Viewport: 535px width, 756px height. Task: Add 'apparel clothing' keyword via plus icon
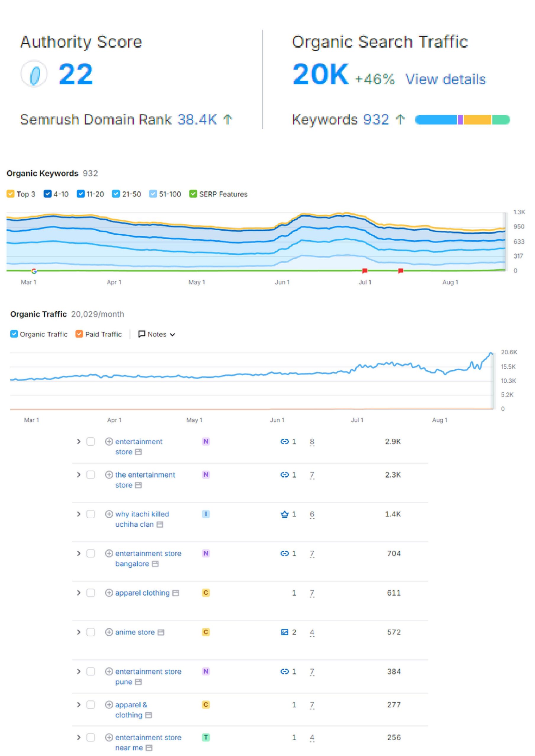[109, 593]
